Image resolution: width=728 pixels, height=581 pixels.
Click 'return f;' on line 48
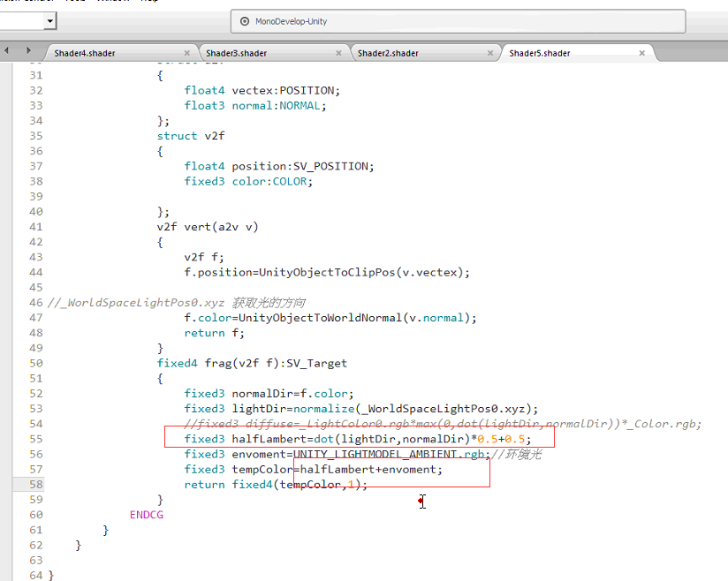click(x=214, y=333)
